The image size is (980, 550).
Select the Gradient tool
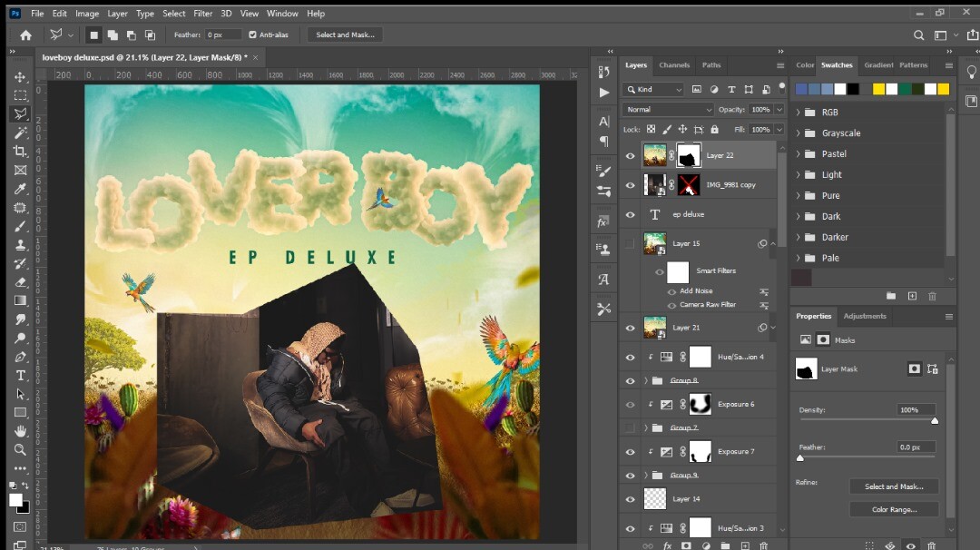click(x=20, y=300)
